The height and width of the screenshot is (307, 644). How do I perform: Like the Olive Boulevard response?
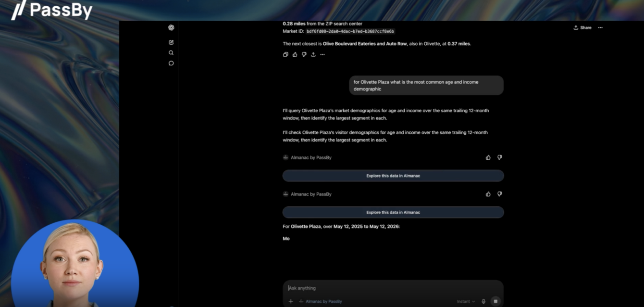click(x=295, y=54)
